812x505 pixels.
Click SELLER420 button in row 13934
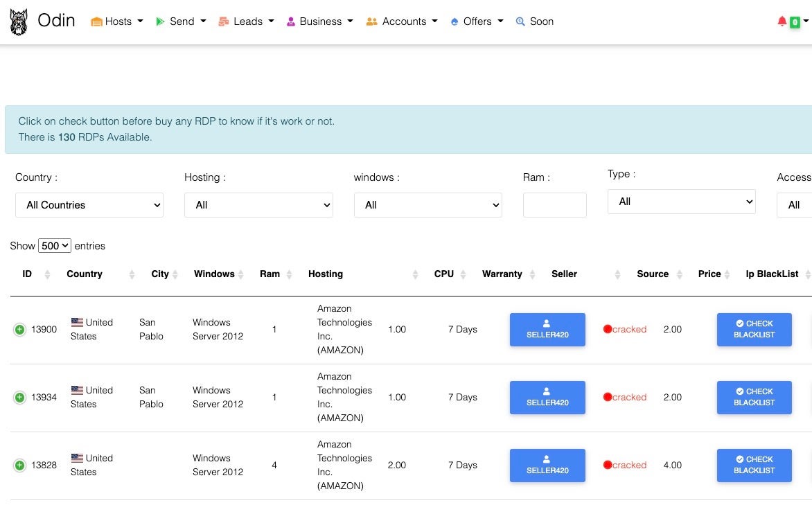tap(547, 398)
